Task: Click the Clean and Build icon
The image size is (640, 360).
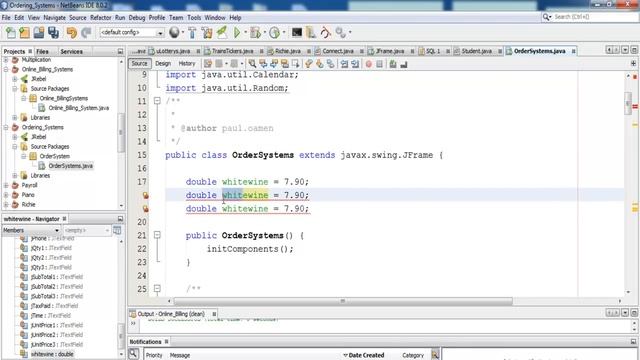Action: click(207, 33)
